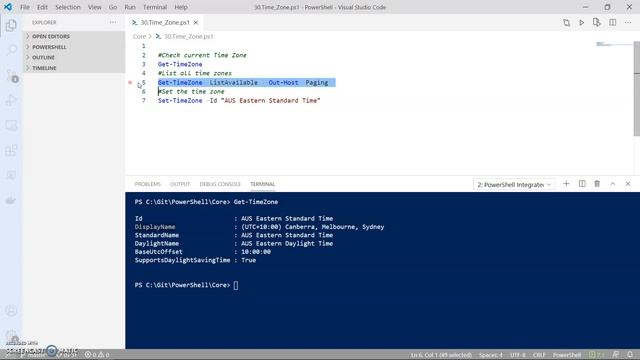
Task: Open the Help menu
Action: 181,7
